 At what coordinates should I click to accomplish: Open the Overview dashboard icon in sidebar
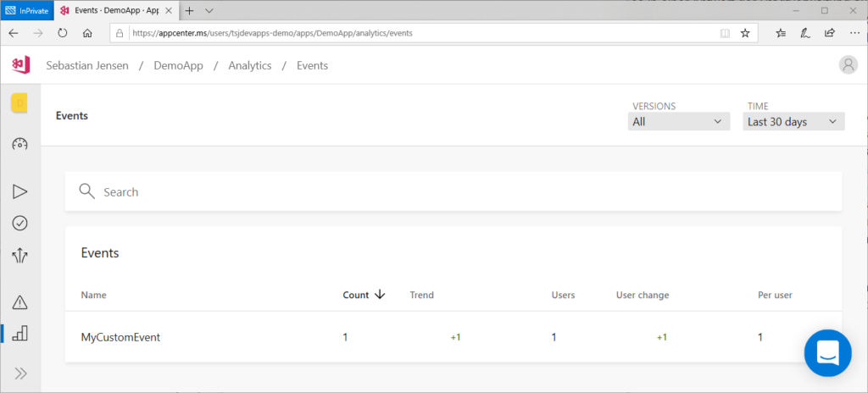pyautogui.click(x=20, y=144)
